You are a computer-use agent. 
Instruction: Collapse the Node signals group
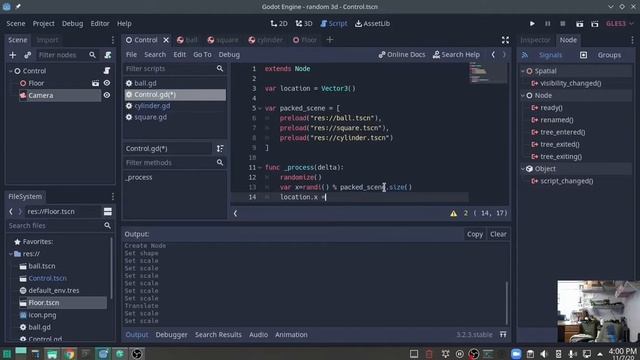pyautogui.click(x=523, y=96)
